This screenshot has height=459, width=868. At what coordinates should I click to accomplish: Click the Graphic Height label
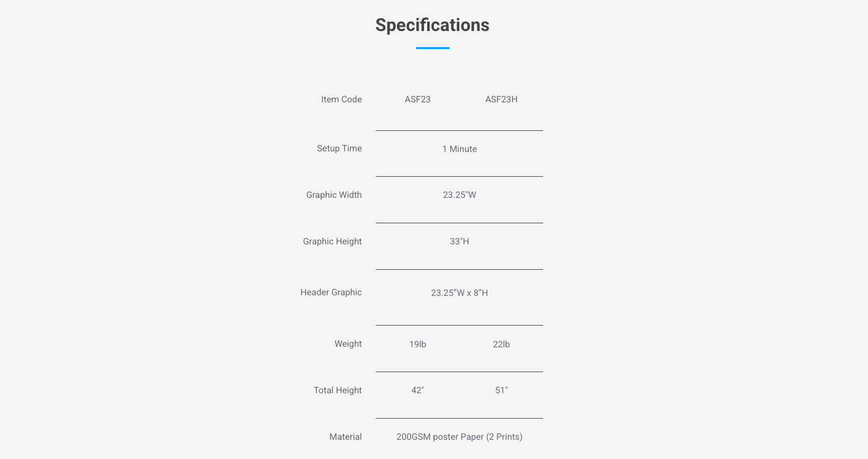point(332,241)
